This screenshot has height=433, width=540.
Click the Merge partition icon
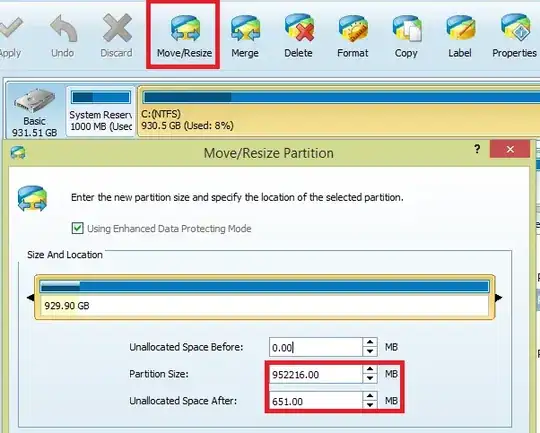click(245, 28)
